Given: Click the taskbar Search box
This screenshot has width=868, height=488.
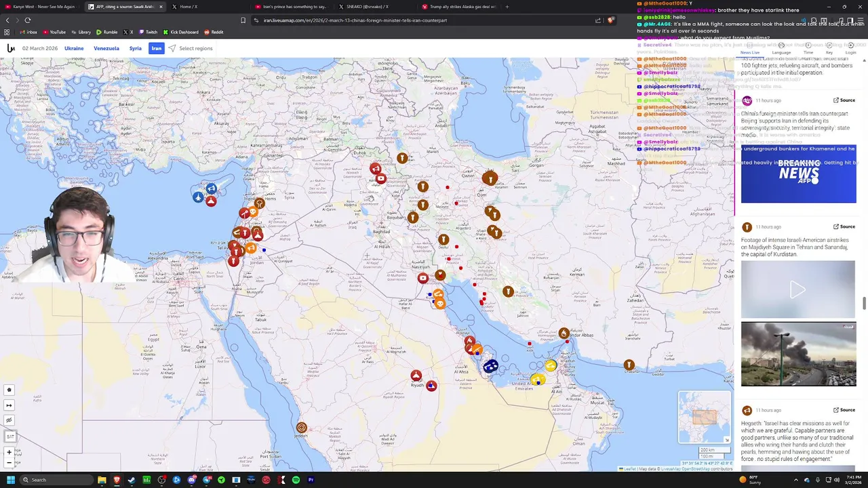Looking at the screenshot, I should click(x=56, y=480).
